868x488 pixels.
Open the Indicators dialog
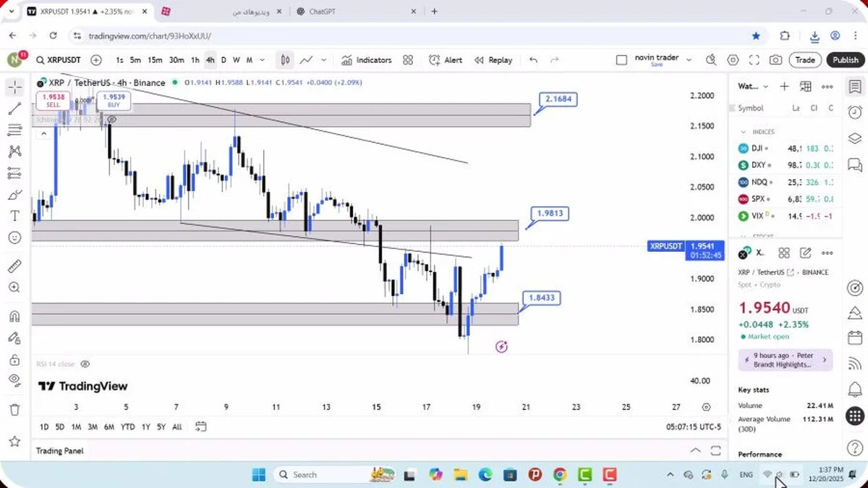point(367,60)
